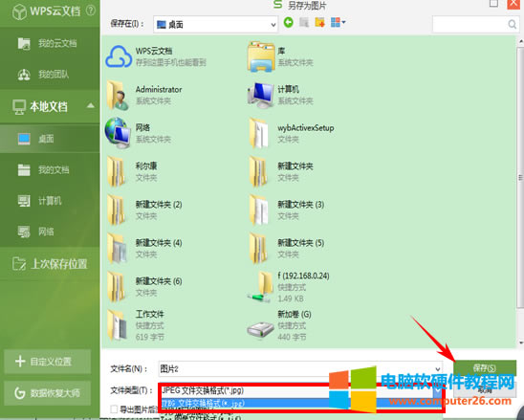524x420 pixels.
Task: Select the 网络 network icon in file list
Action: (x=118, y=133)
